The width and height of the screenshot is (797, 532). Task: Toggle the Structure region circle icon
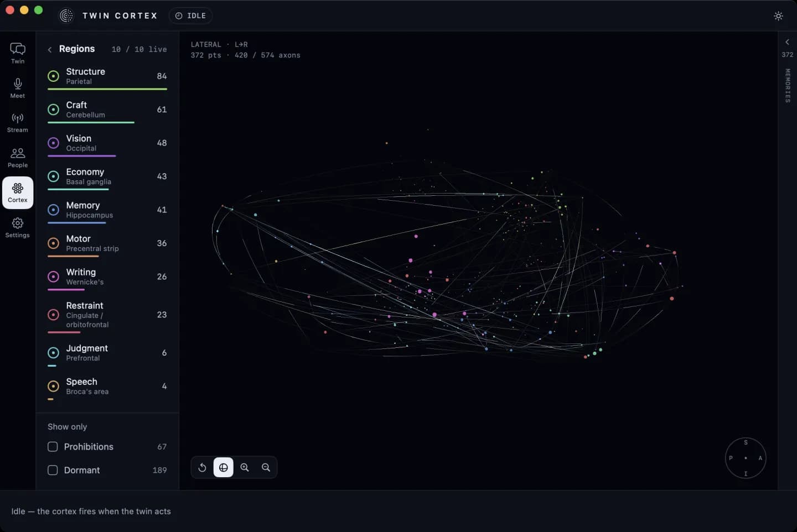tap(54, 76)
